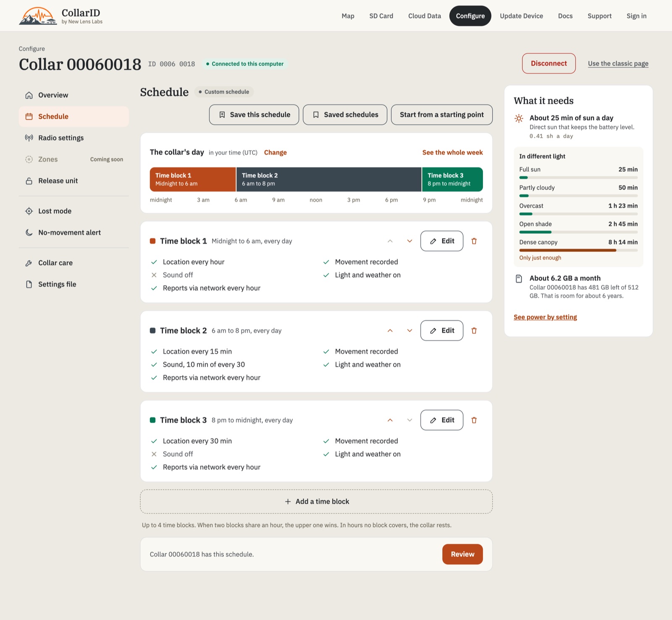Select the Zones coming soon item

click(73, 159)
